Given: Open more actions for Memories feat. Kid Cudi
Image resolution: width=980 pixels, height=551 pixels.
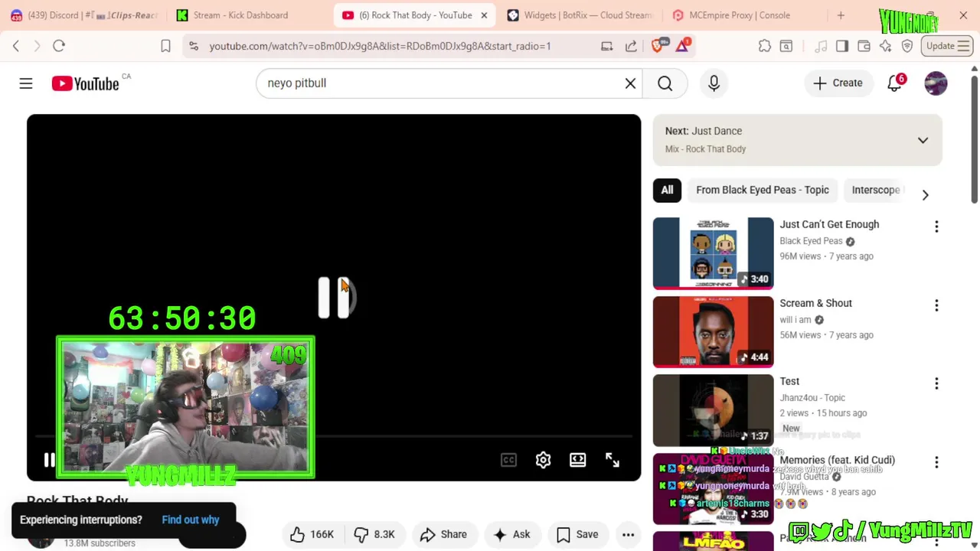Looking at the screenshot, I should click(936, 462).
